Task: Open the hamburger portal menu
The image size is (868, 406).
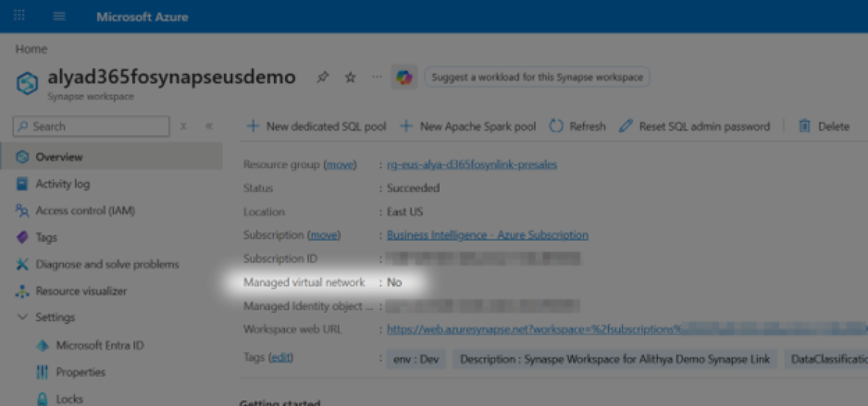Action: (x=59, y=16)
